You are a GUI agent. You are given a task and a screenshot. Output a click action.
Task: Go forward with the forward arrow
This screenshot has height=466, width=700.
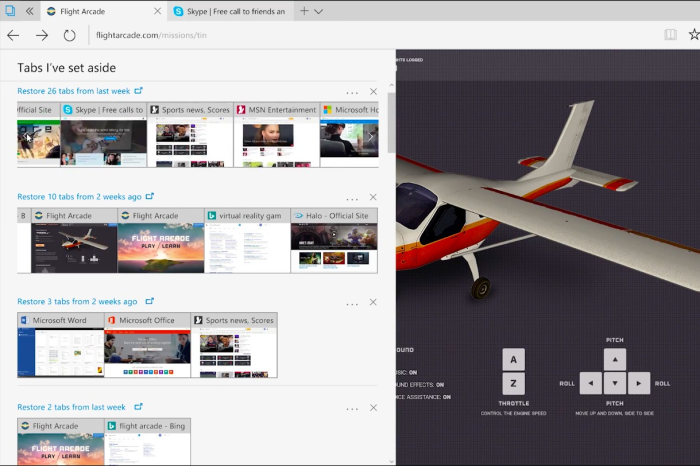[x=42, y=35]
